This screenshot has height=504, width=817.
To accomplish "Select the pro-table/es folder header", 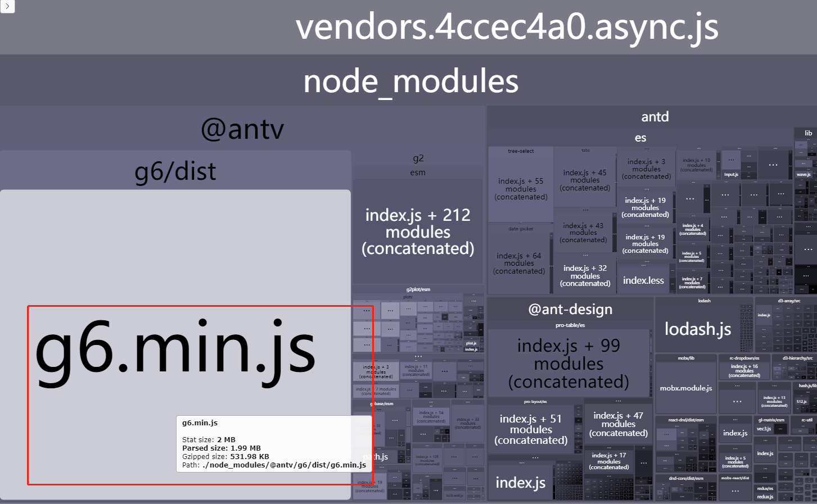I will [x=570, y=325].
